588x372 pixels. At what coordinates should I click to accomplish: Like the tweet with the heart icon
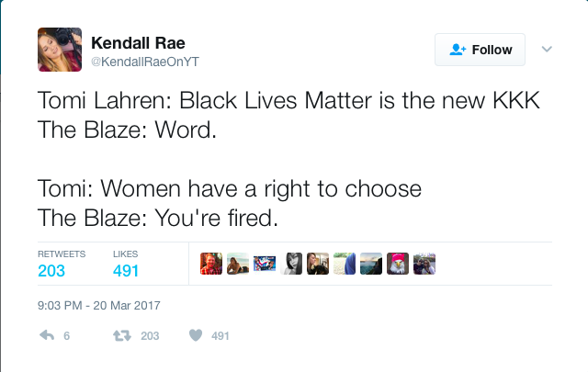click(x=196, y=335)
